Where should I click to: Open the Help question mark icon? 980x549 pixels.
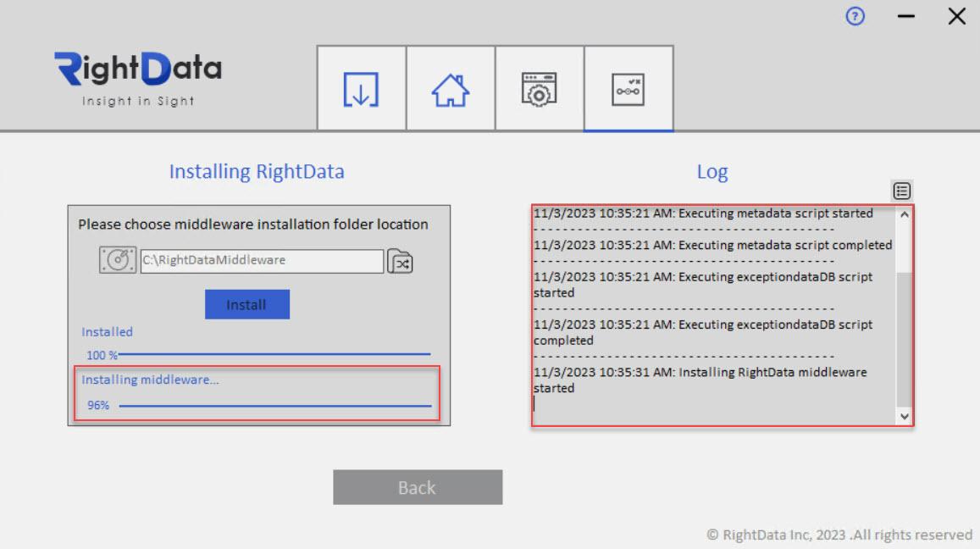point(855,17)
